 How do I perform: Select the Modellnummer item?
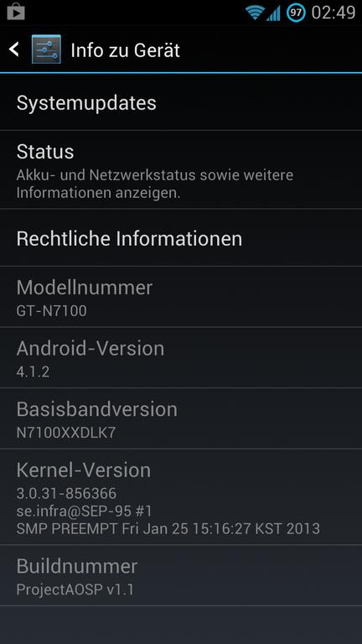tap(181, 297)
